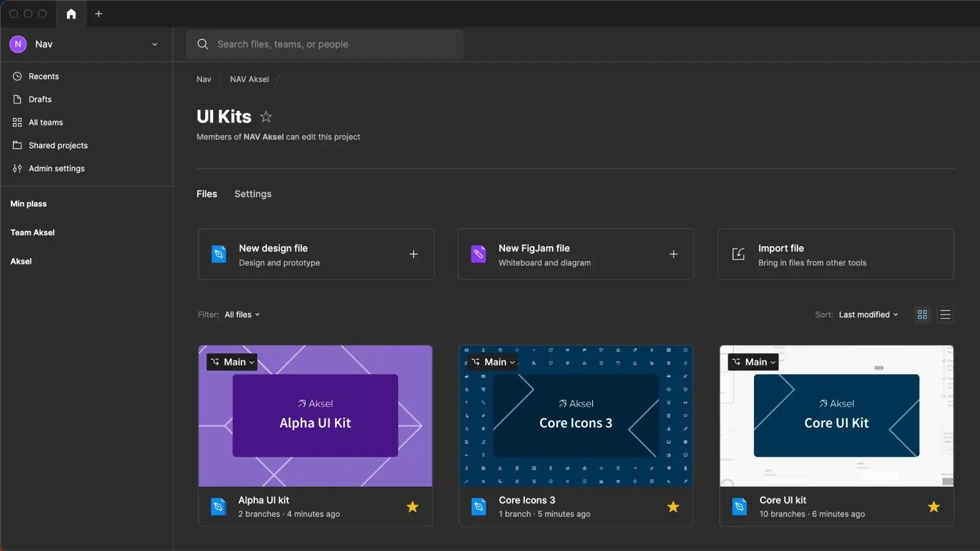Click the search files input field

[325, 44]
